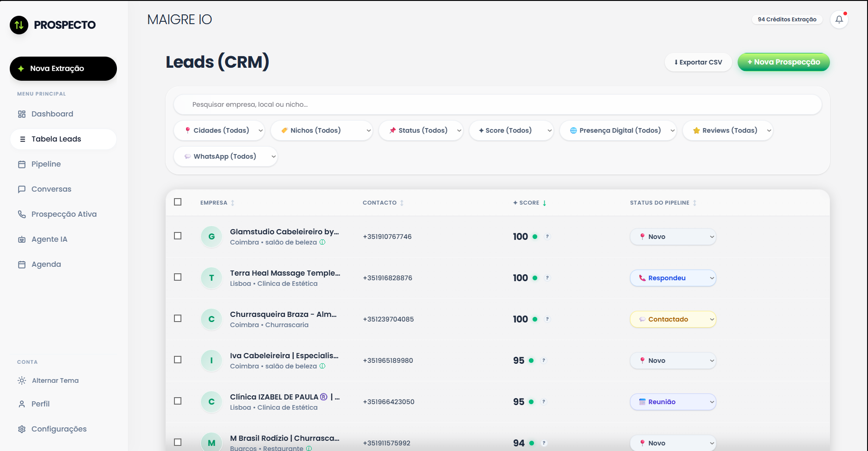Sort the table by Score column header
The width and height of the screenshot is (868, 451).
[x=530, y=203]
